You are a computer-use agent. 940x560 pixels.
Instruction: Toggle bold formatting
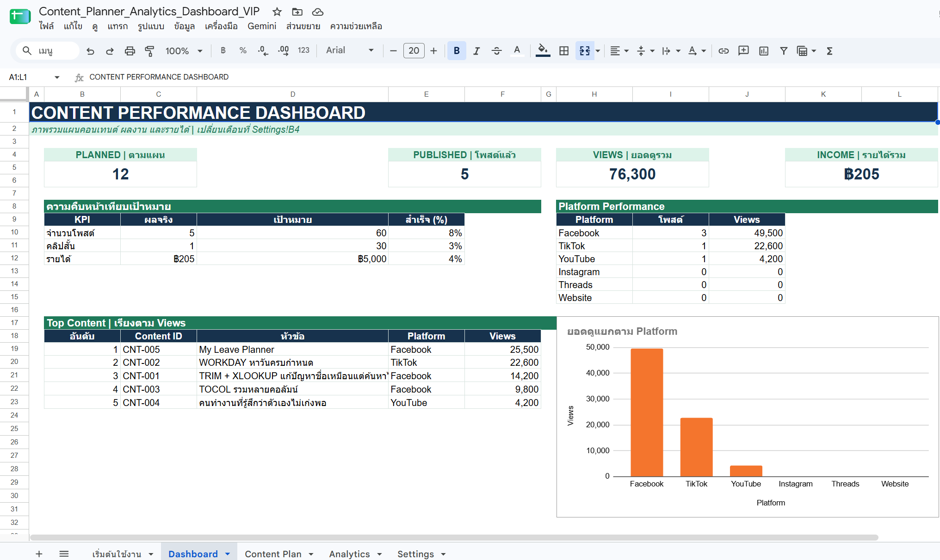point(457,51)
